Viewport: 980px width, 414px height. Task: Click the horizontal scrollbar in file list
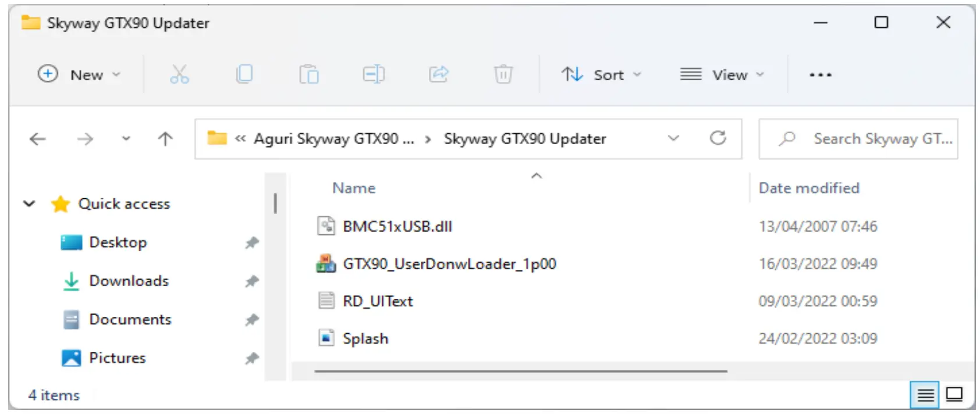point(521,370)
